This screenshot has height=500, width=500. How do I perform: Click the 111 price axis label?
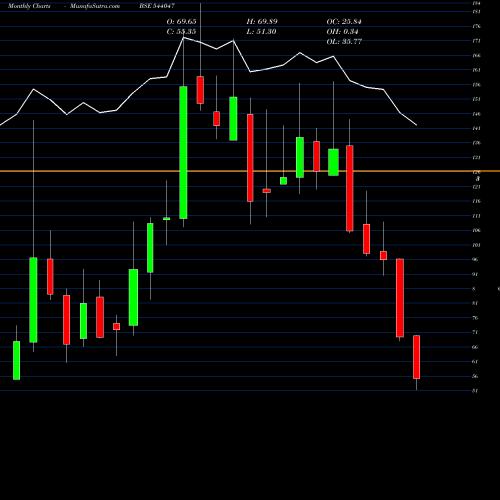click(x=476, y=216)
